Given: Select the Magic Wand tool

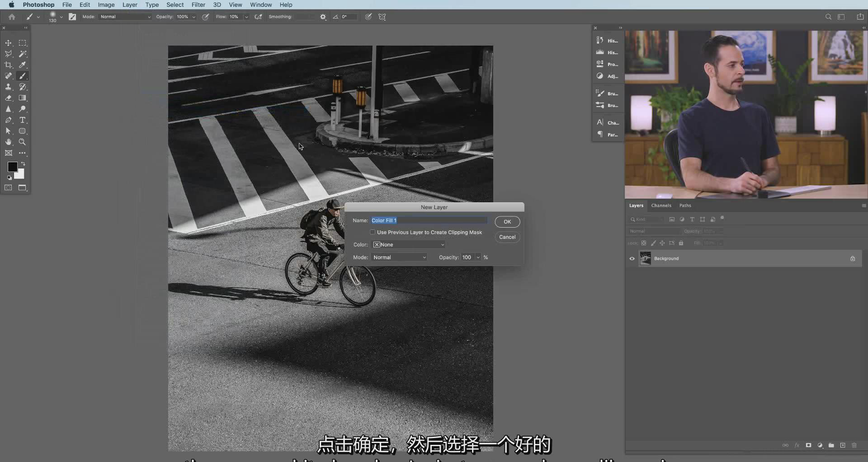Looking at the screenshot, I should pyautogui.click(x=22, y=54).
